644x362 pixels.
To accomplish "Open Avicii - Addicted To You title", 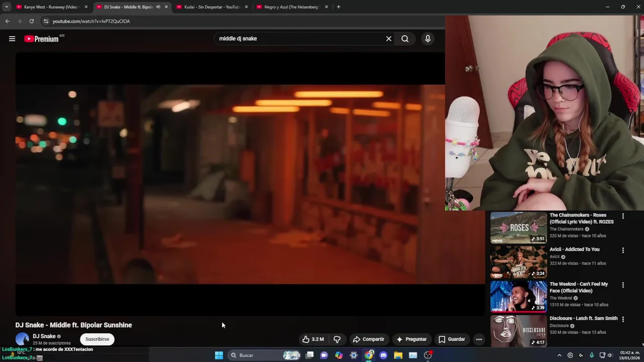I will click(x=575, y=249).
